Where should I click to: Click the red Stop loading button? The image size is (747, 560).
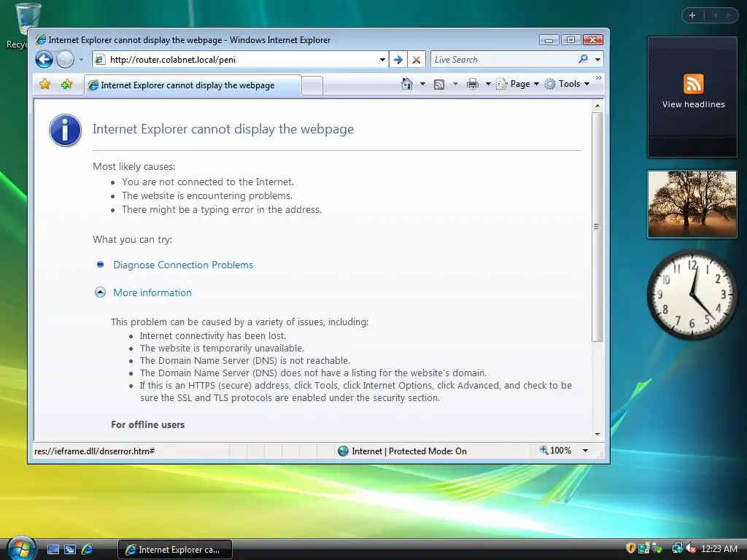[417, 60]
